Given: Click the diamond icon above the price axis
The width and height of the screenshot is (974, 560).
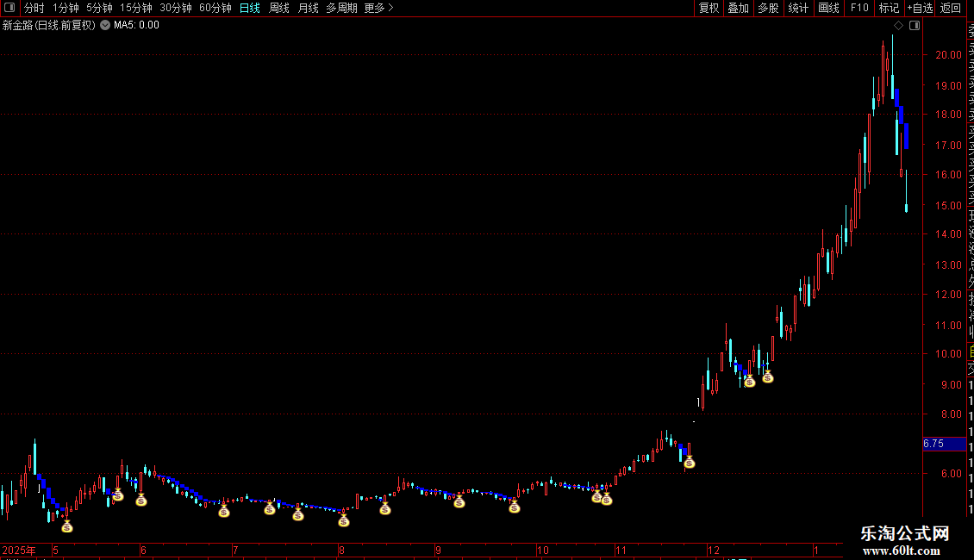Looking at the screenshot, I should (898, 26).
